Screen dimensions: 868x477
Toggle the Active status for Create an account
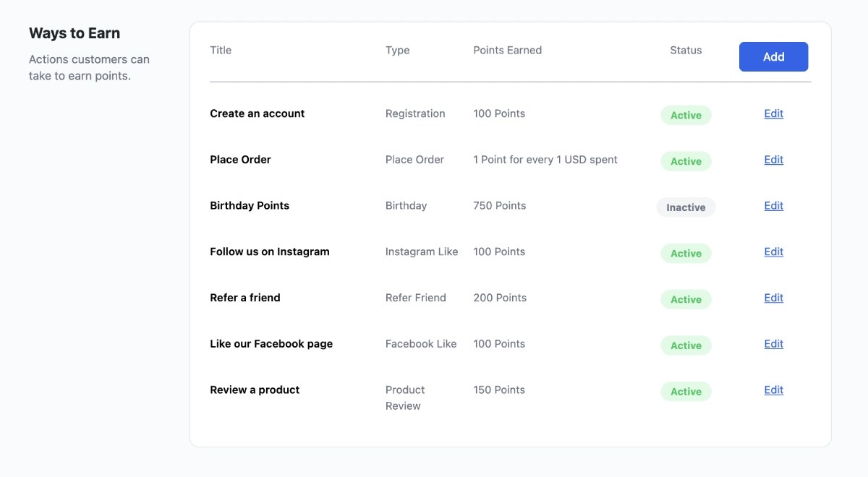[x=685, y=115]
